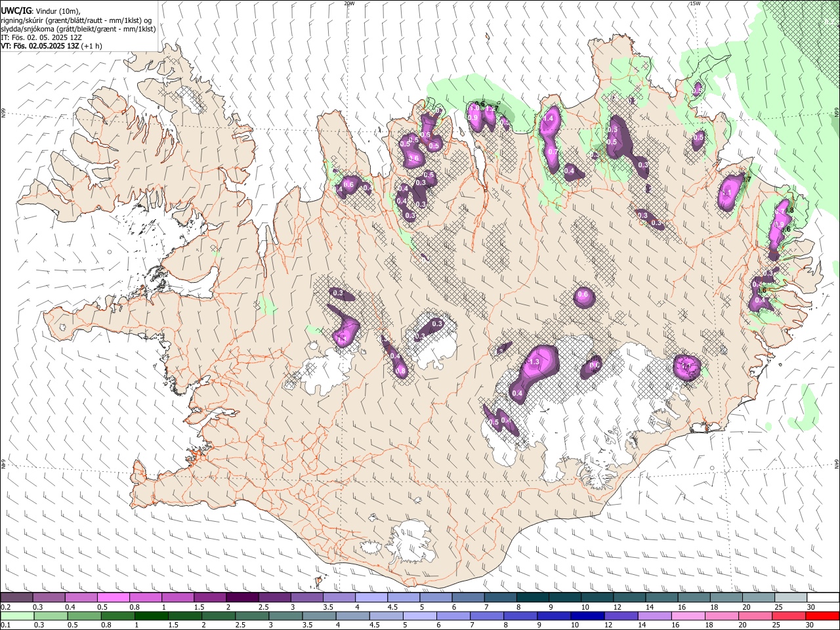Click pale green bottom legend swatch 0.1 to 0.3
The image size is (840, 630).
click(16, 616)
